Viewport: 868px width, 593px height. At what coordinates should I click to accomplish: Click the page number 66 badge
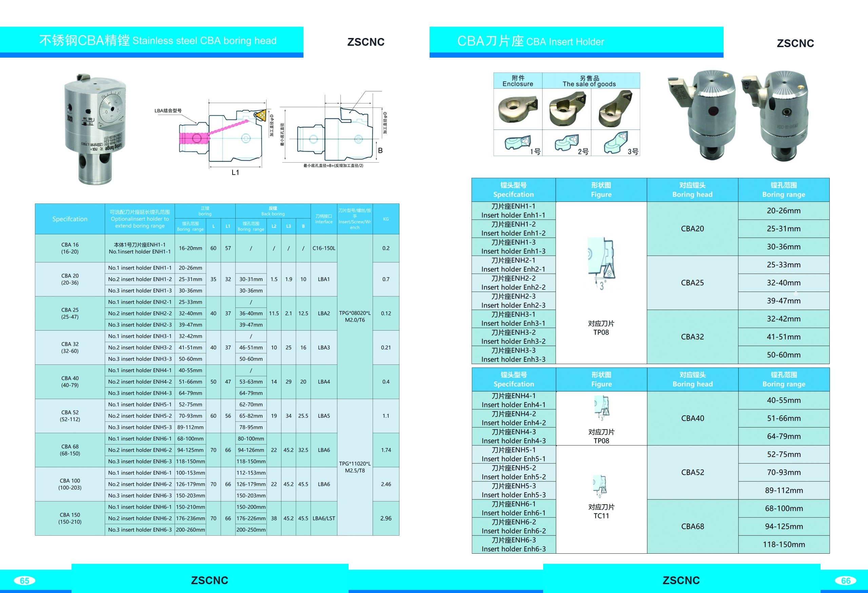[846, 580]
